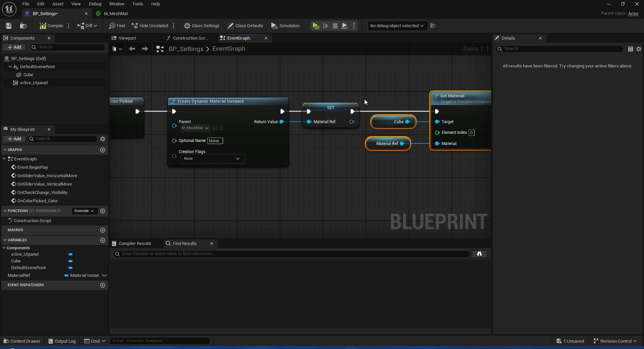Add a new event dispatcher
The image size is (644, 349).
[x=103, y=285]
